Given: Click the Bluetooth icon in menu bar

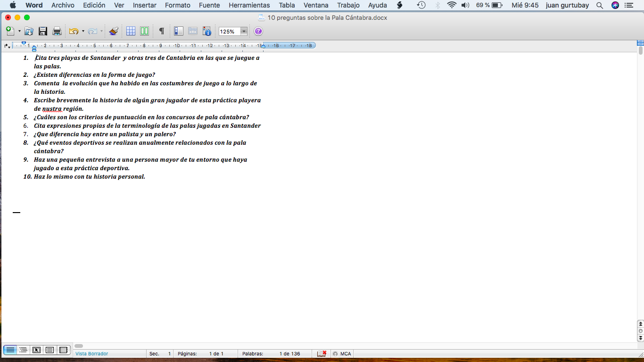Looking at the screenshot, I should [x=437, y=5].
